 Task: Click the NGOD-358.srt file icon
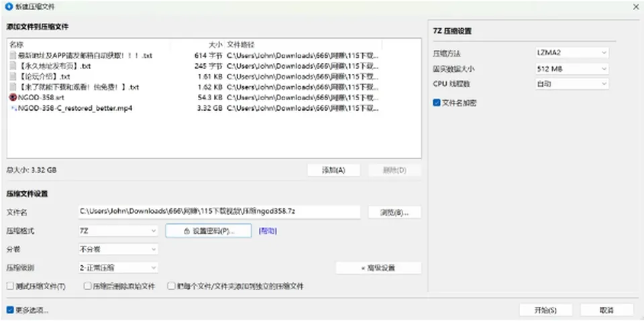(13, 98)
